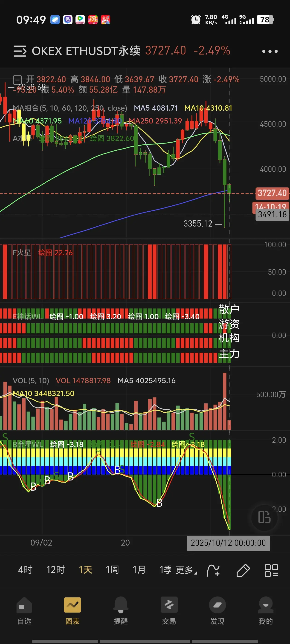This screenshot has height=644, width=290.
Task: Open the 图表 chart tab
Action: coord(72,611)
